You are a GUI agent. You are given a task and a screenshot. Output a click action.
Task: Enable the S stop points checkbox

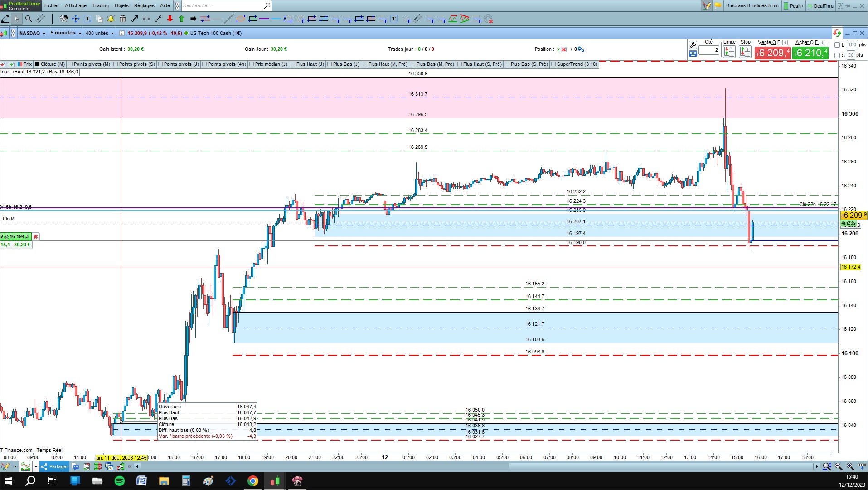(837, 55)
